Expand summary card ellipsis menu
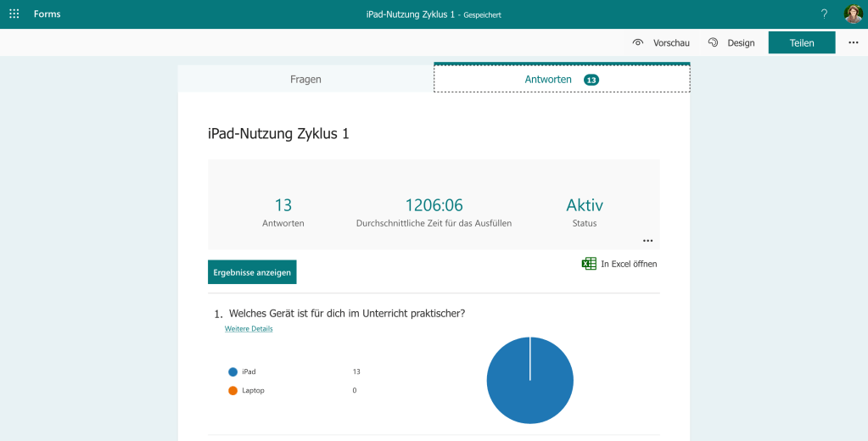 (648, 241)
